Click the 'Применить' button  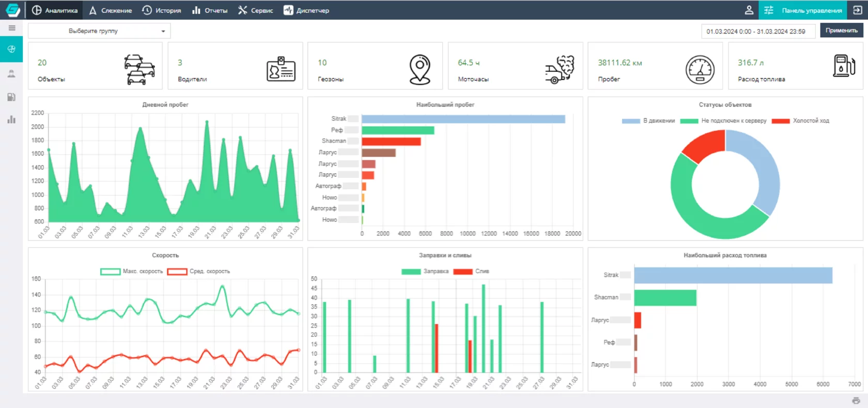pyautogui.click(x=841, y=31)
